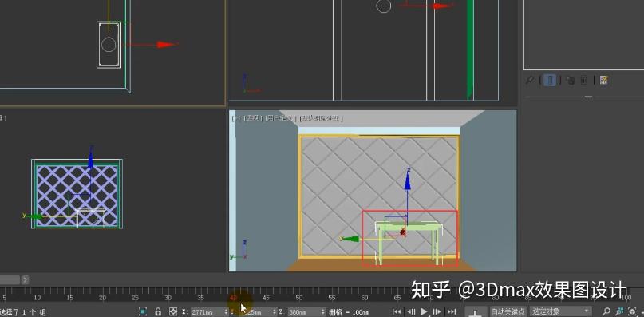Click the Set Keys plus button
Screen dimensions: 644x317
tap(475, 312)
